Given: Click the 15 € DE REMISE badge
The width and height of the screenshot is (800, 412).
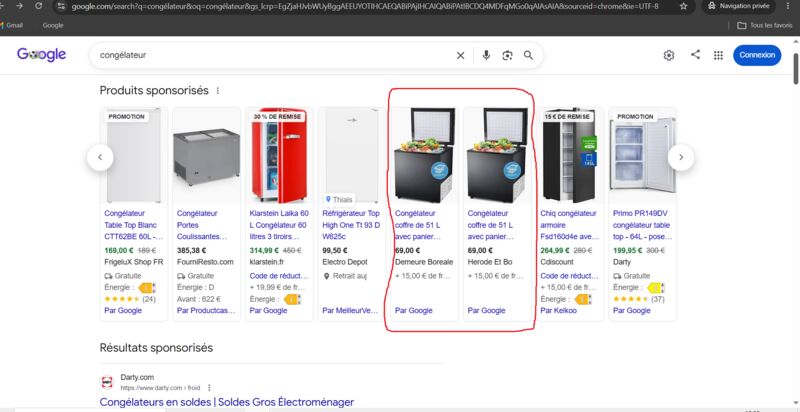Looking at the screenshot, I should (567, 117).
